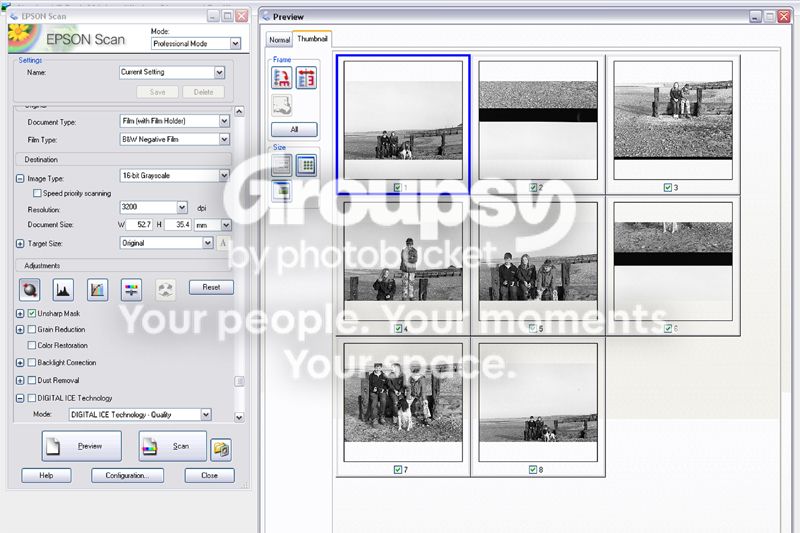Open the settings Name dropdown

pos(219,72)
